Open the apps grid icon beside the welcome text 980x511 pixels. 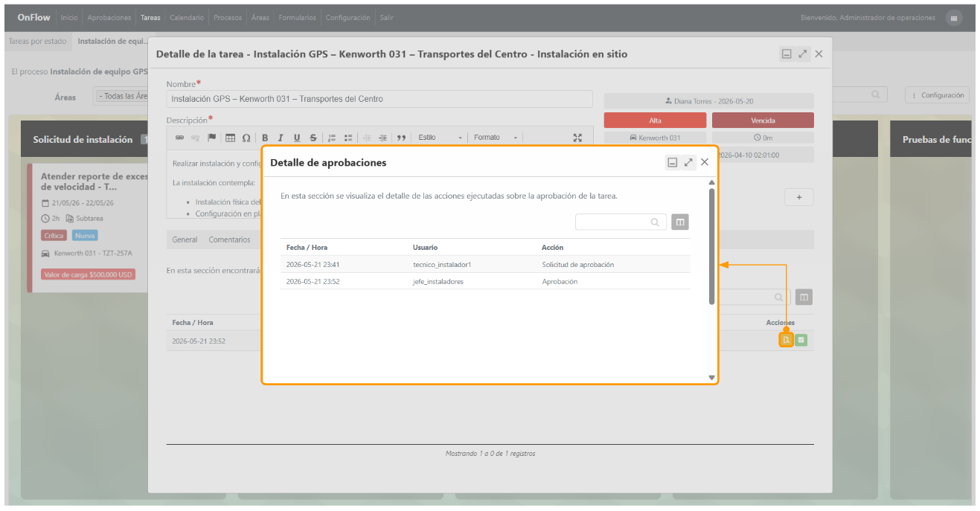[x=954, y=18]
